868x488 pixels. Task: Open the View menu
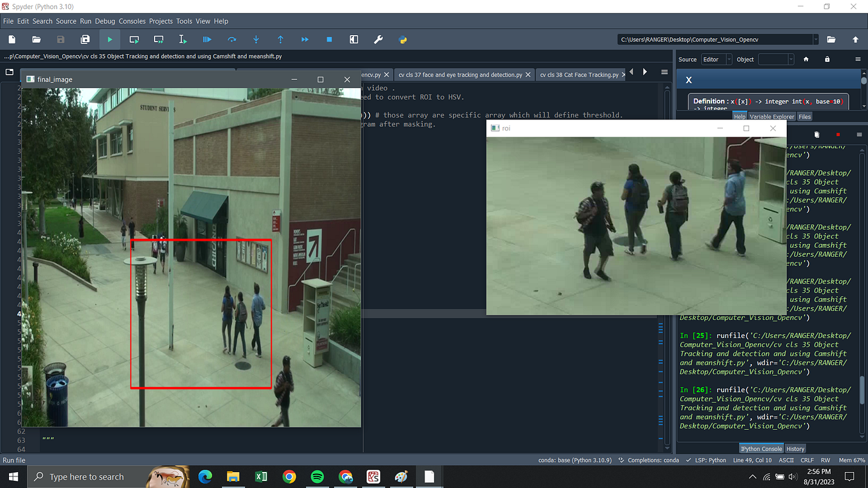pos(203,21)
